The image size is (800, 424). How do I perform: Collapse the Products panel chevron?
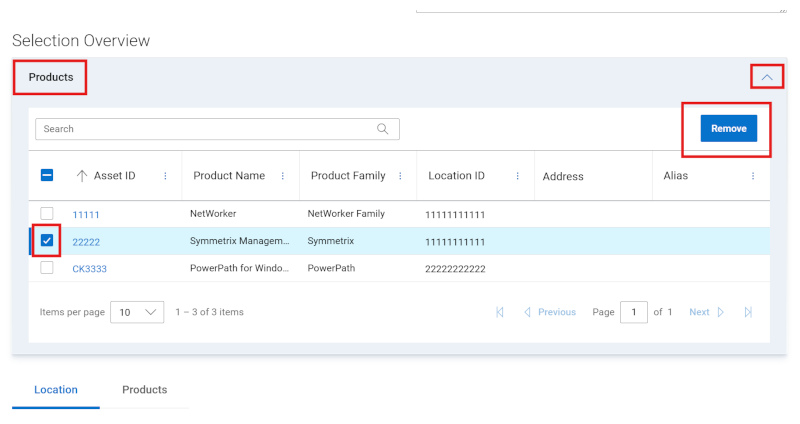click(767, 77)
